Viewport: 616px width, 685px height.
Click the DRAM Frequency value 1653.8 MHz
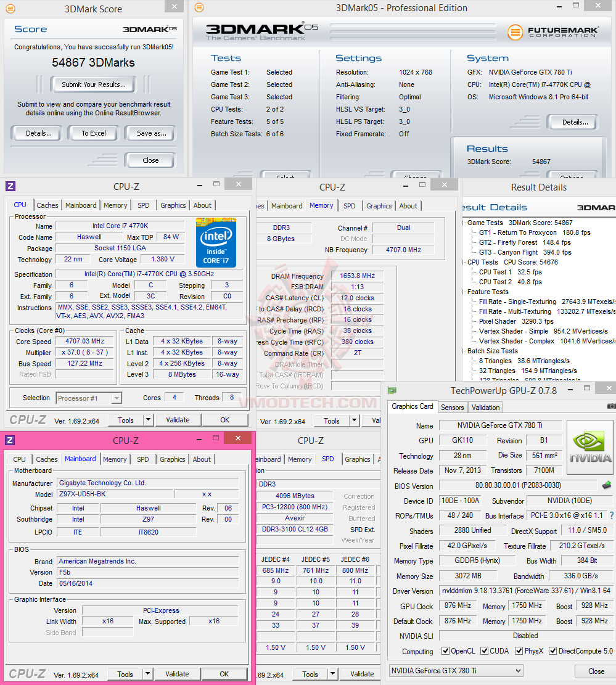click(358, 276)
